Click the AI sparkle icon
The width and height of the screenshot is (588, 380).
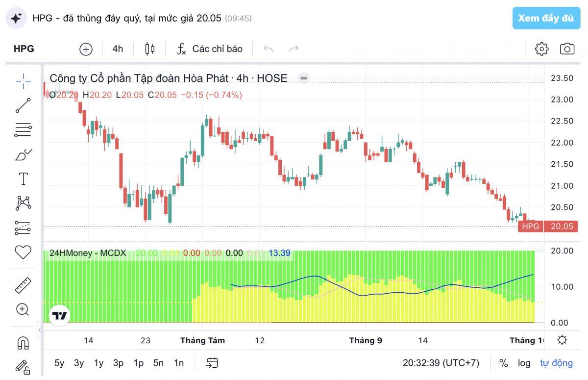pos(16,18)
